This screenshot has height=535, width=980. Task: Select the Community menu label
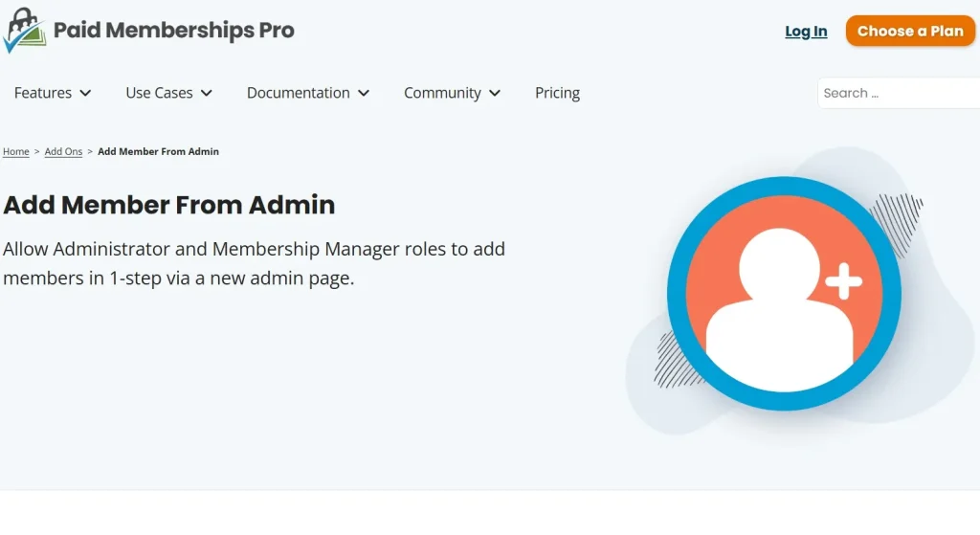[442, 93]
